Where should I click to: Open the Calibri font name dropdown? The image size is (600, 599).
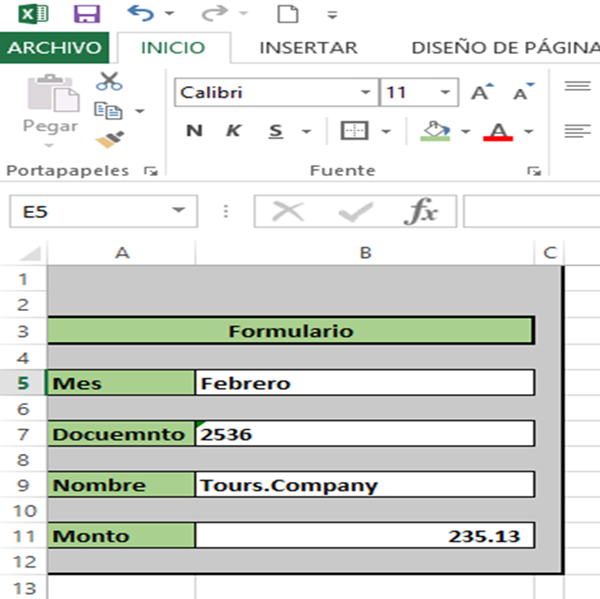coord(366,93)
